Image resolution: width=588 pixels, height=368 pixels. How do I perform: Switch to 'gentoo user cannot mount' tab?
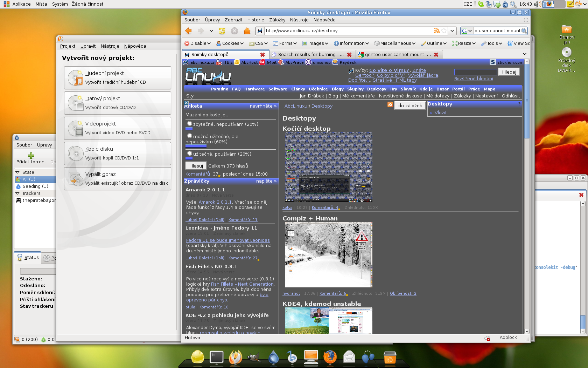tap(399, 55)
